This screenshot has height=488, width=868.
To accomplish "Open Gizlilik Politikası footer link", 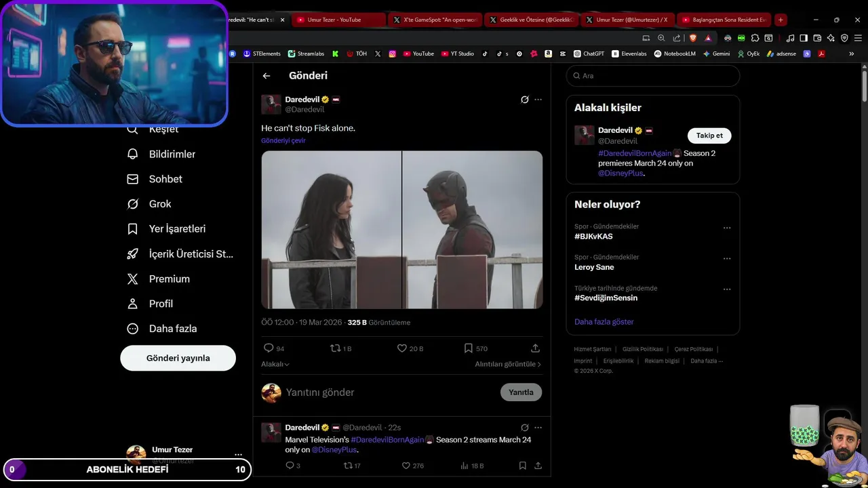I will point(643,349).
